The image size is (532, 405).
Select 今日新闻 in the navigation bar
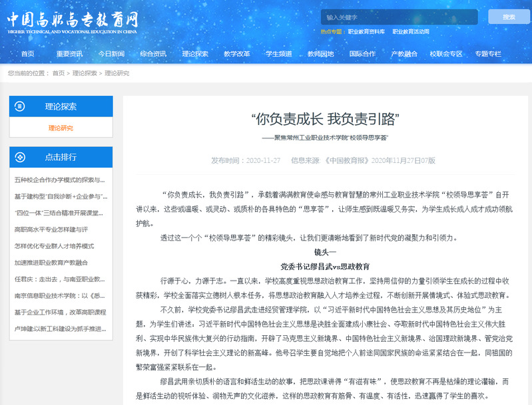111,54
